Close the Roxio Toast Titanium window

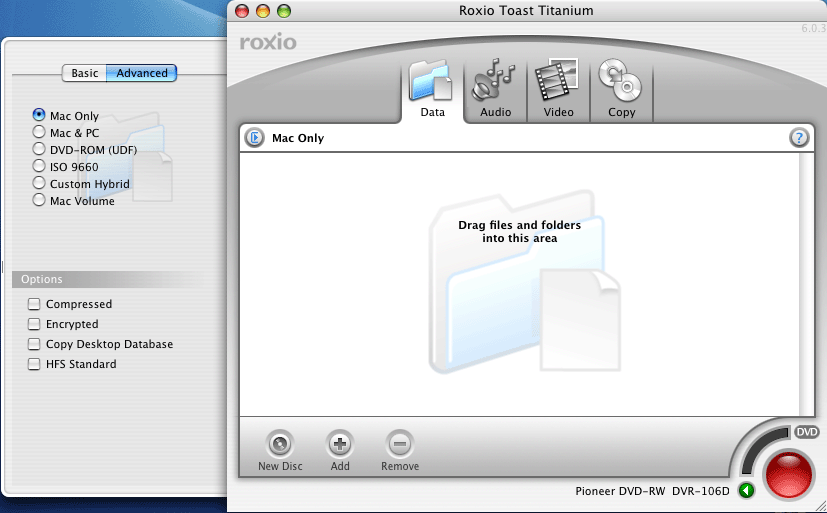pos(242,11)
